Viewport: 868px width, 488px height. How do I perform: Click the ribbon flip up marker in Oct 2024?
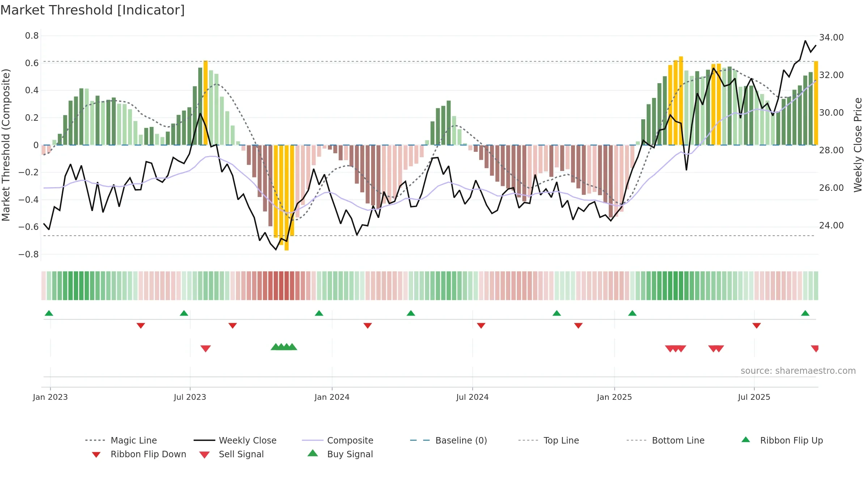pos(557,313)
